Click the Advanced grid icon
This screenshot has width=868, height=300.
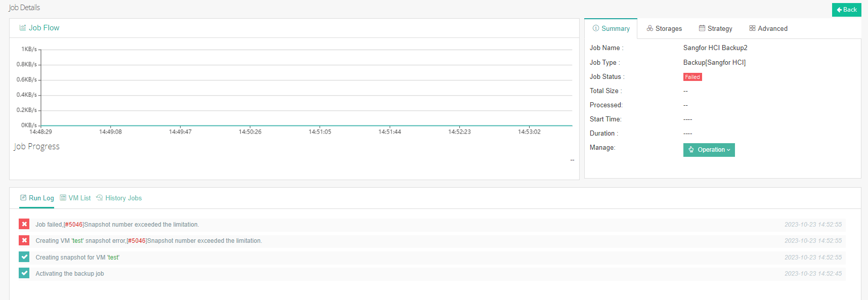752,28
